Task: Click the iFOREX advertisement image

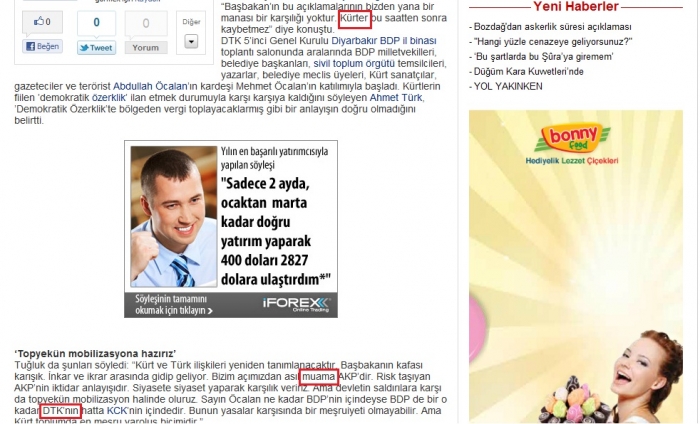Action: pos(231,229)
